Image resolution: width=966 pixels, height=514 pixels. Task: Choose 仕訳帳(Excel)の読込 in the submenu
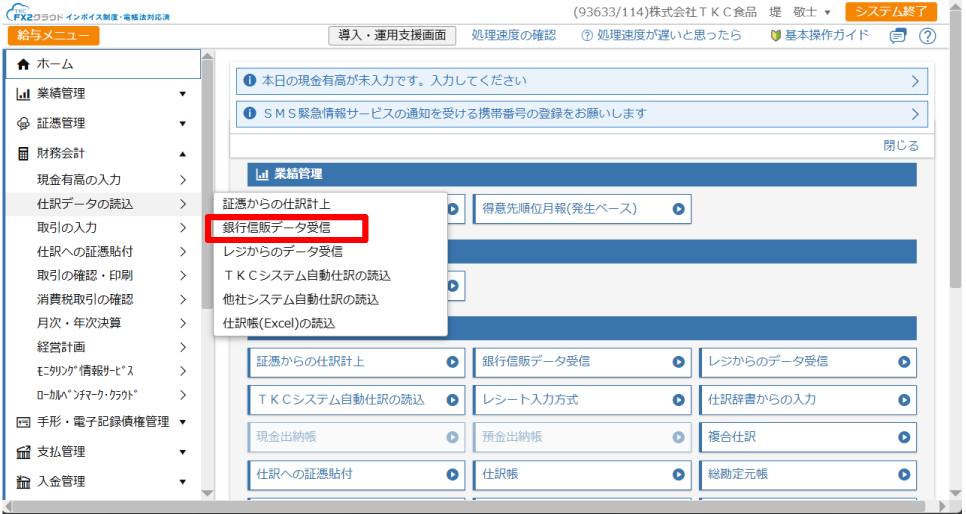pyautogui.click(x=279, y=323)
